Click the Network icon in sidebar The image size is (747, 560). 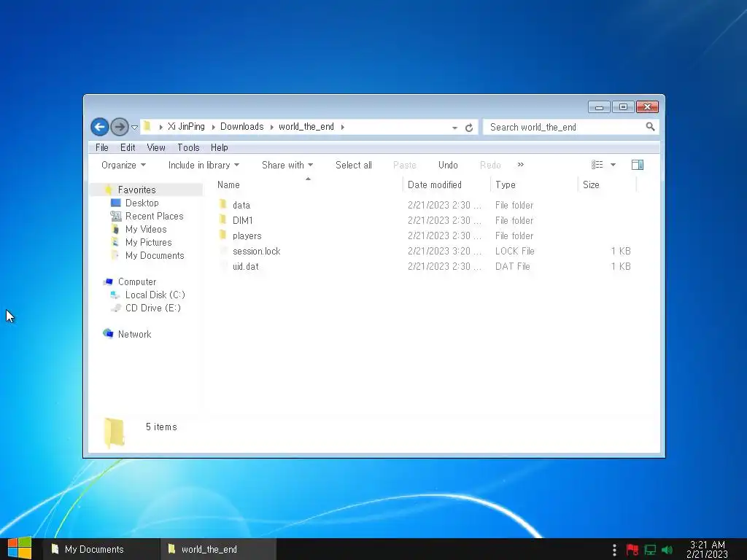(x=108, y=334)
